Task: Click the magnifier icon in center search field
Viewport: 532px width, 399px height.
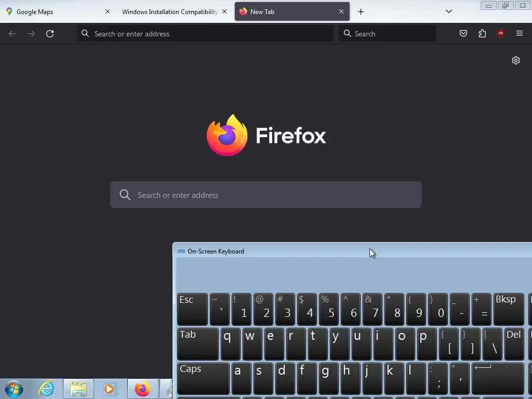Action: click(125, 195)
